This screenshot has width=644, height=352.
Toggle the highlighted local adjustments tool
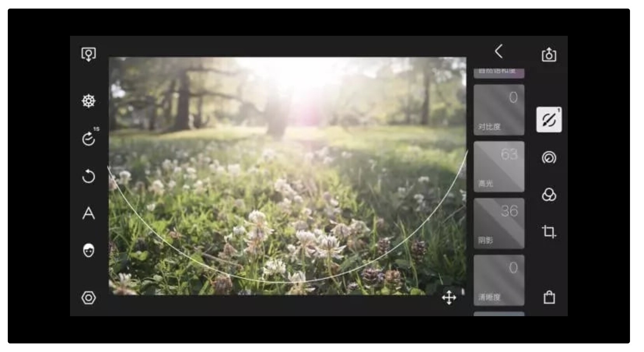click(549, 120)
